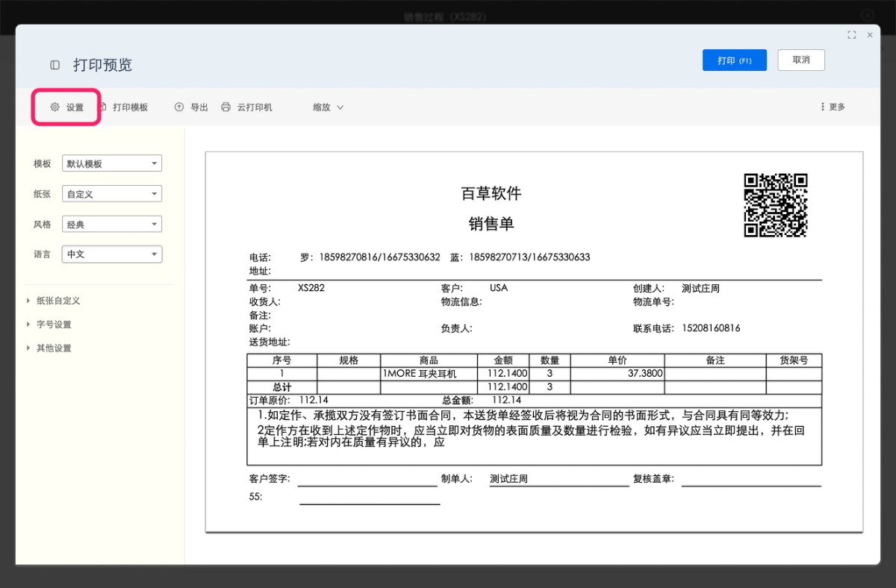Screen dimensions: 896x588
Task: Click the 总计 row label
Action: tap(282, 387)
